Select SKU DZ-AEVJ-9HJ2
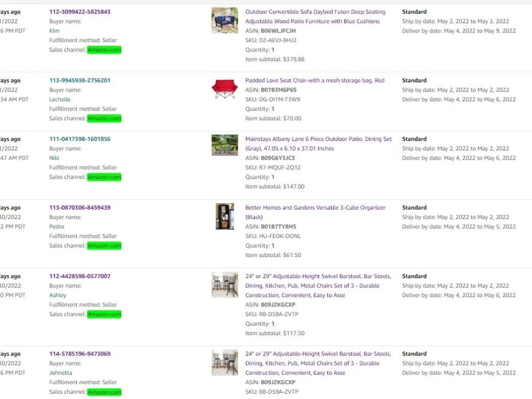Viewport: 532px width, 399px height. coord(278,40)
